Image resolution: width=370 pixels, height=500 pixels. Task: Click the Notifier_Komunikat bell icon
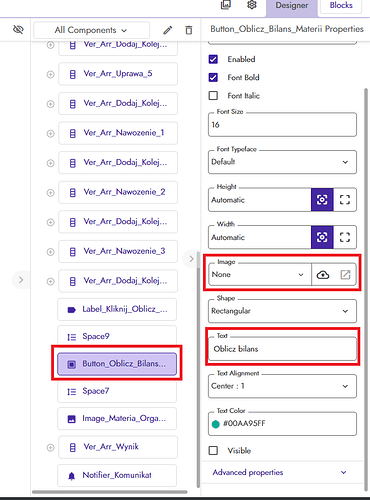71,476
